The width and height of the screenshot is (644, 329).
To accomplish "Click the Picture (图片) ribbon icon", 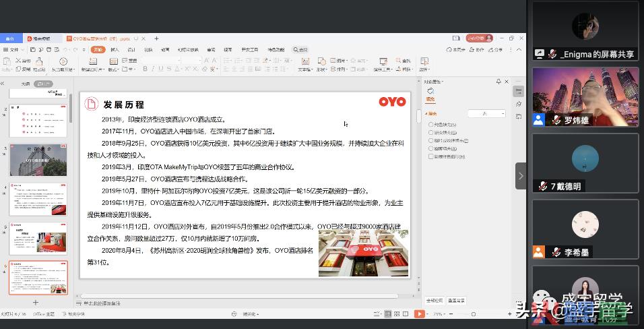I will click(x=333, y=61).
